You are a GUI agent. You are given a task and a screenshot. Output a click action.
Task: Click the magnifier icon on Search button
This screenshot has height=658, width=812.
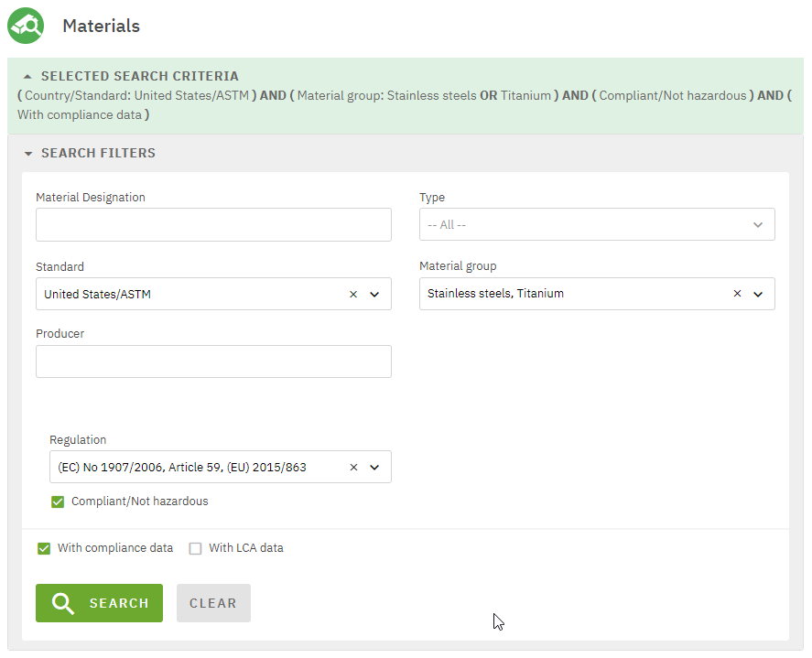[63, 603]
